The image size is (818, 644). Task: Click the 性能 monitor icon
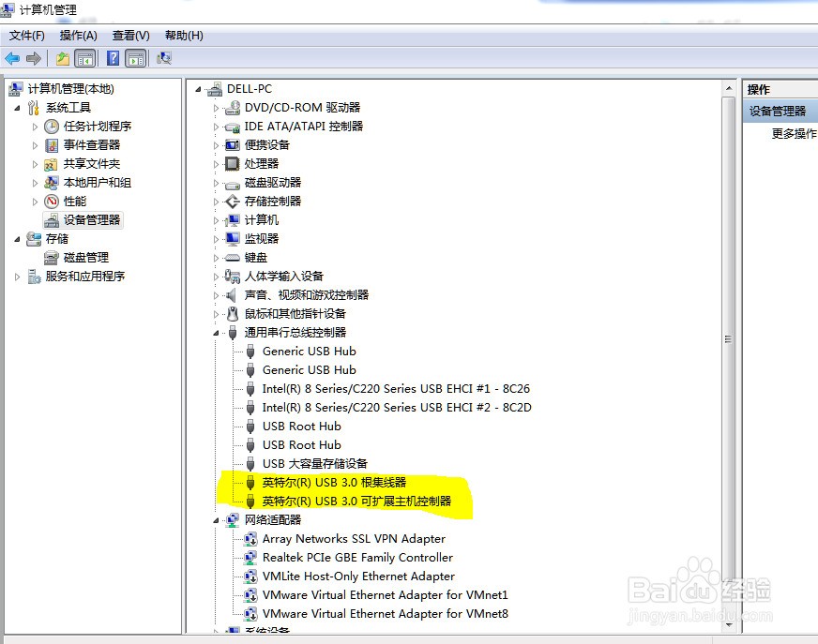tap(52, 202)
